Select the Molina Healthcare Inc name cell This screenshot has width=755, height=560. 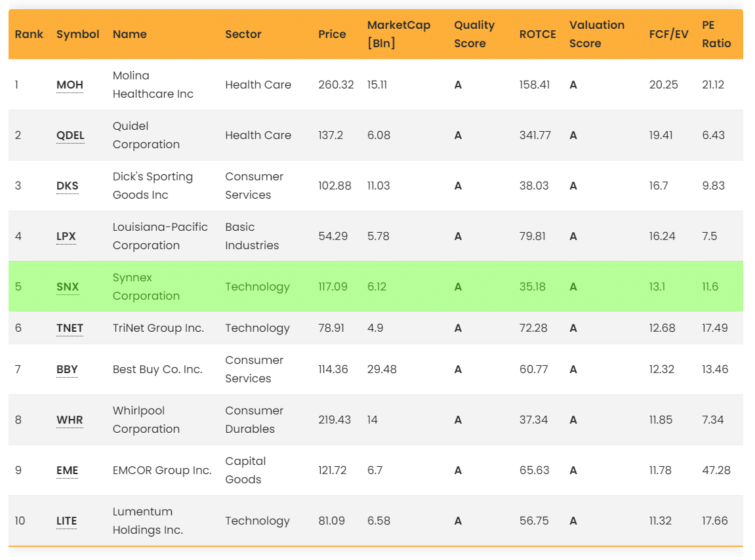(x=153, y=85)
